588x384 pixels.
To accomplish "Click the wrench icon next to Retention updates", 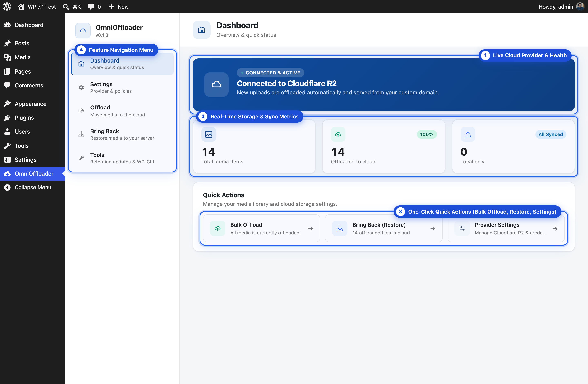I will click(x=81, y=158).
